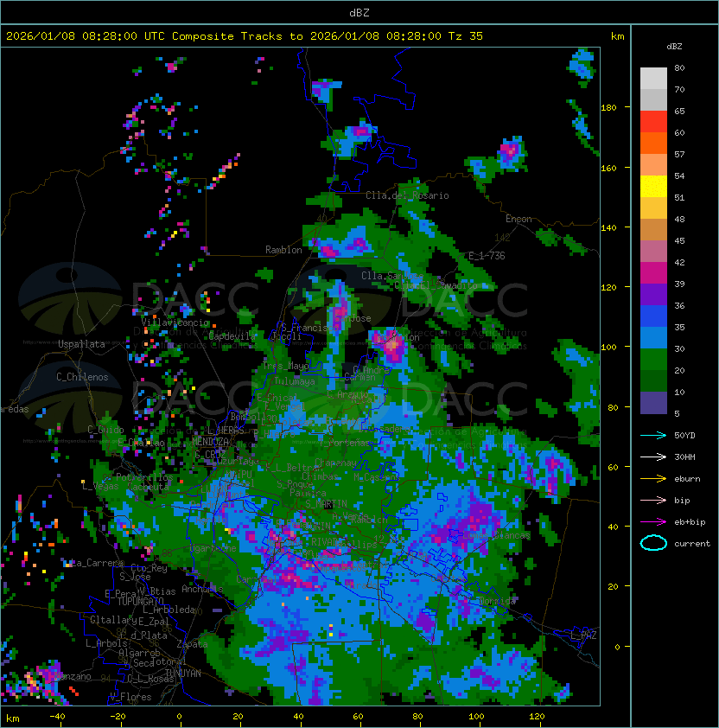The height and width of the screenshot is (728, 719).
Task: Click the pink bip arrow in legend
Action: click(x=653, y=501)
